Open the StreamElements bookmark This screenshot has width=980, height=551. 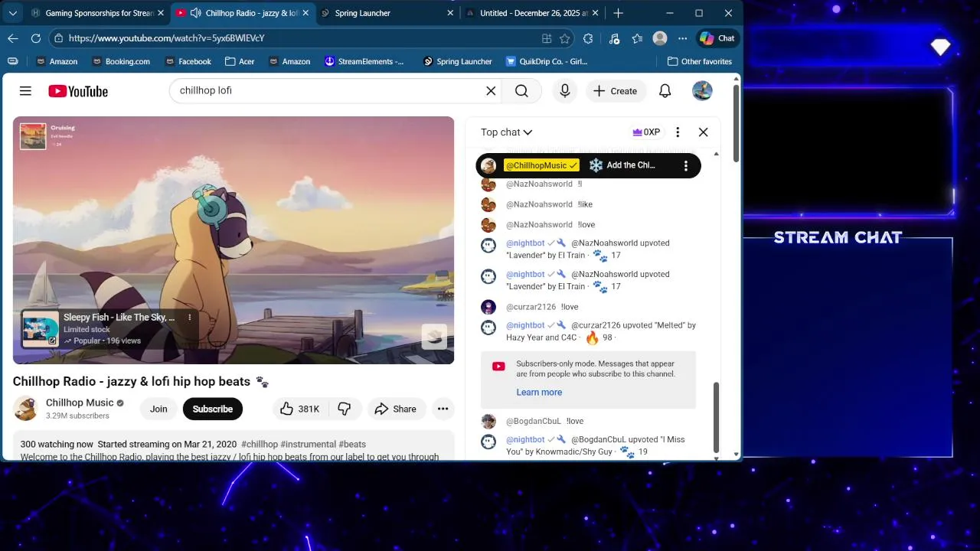click(x=365, y=61)
